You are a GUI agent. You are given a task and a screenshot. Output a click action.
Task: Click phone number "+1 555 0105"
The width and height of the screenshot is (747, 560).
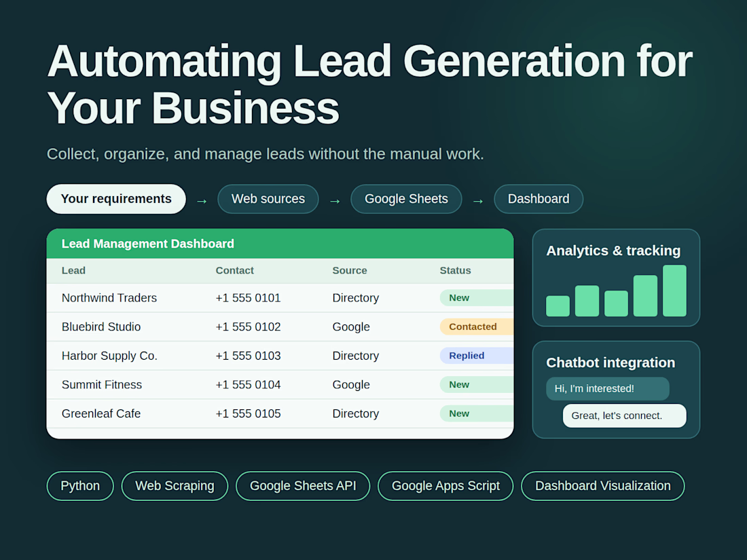248,414
